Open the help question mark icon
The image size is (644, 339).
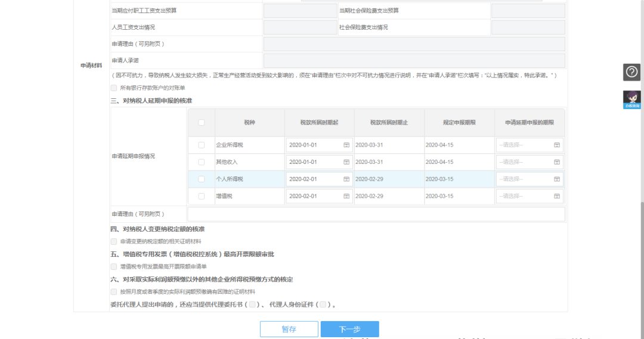point(631,72)
